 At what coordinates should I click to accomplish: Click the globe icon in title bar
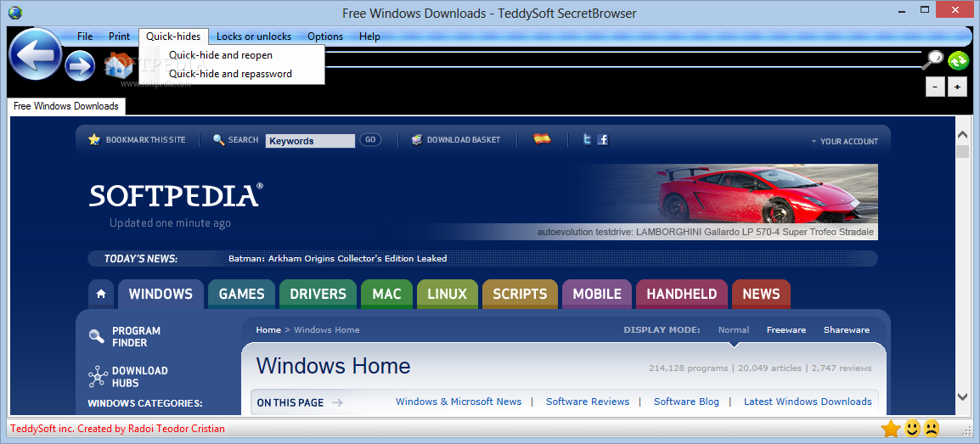[15, 13]
